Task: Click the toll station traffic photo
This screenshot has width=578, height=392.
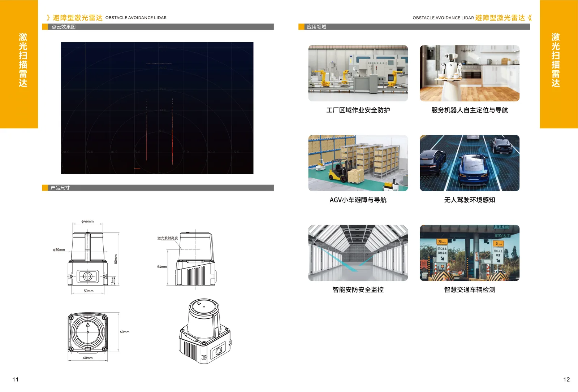Action: point(470,253)
